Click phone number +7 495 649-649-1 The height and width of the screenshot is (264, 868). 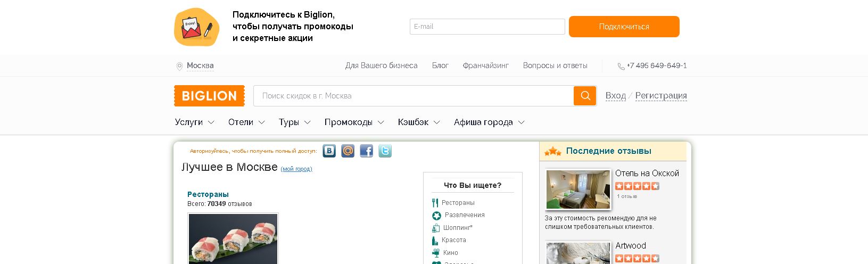(657, 66)
